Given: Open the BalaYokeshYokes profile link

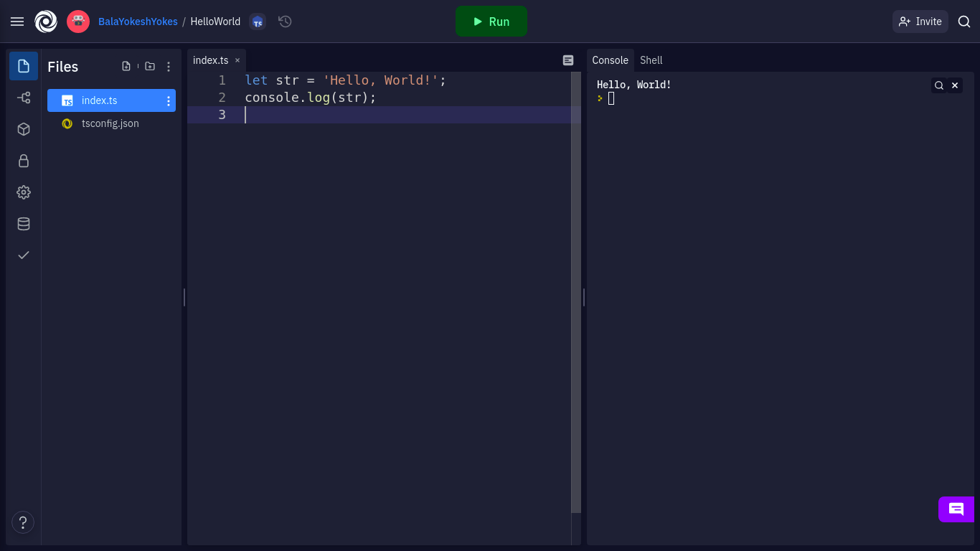Looking at the screenshot, I should (x=137, y=22).
